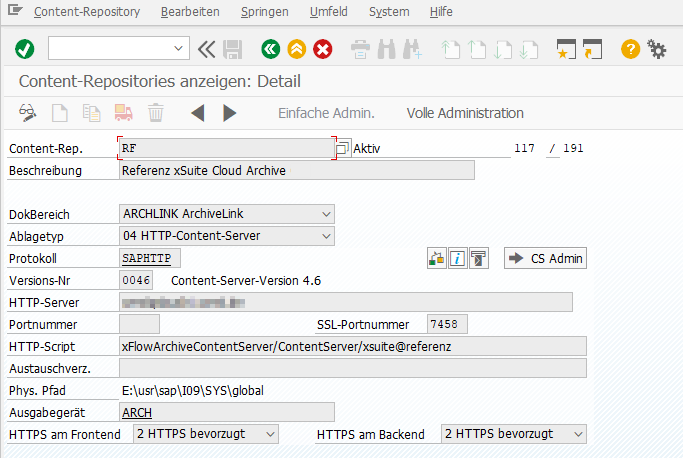Go to the next entry arrow
Screen dimensions: 683x458
(230, 113)
